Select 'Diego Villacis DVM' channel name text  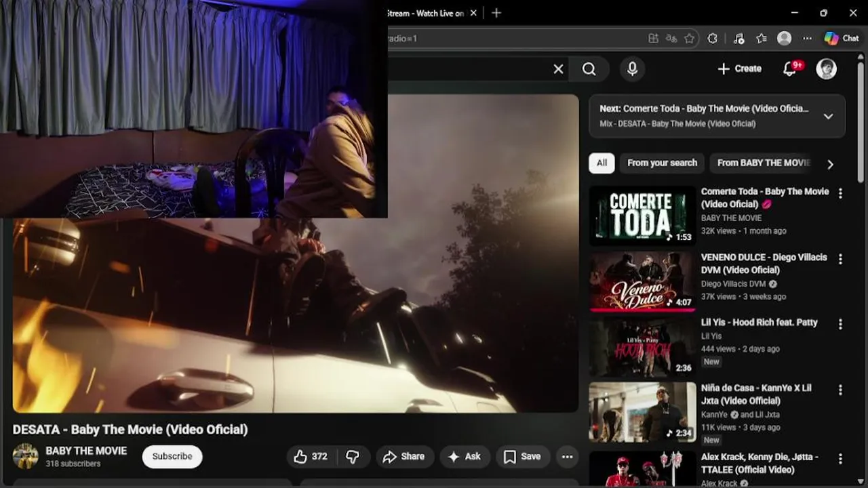coord(733,284)
